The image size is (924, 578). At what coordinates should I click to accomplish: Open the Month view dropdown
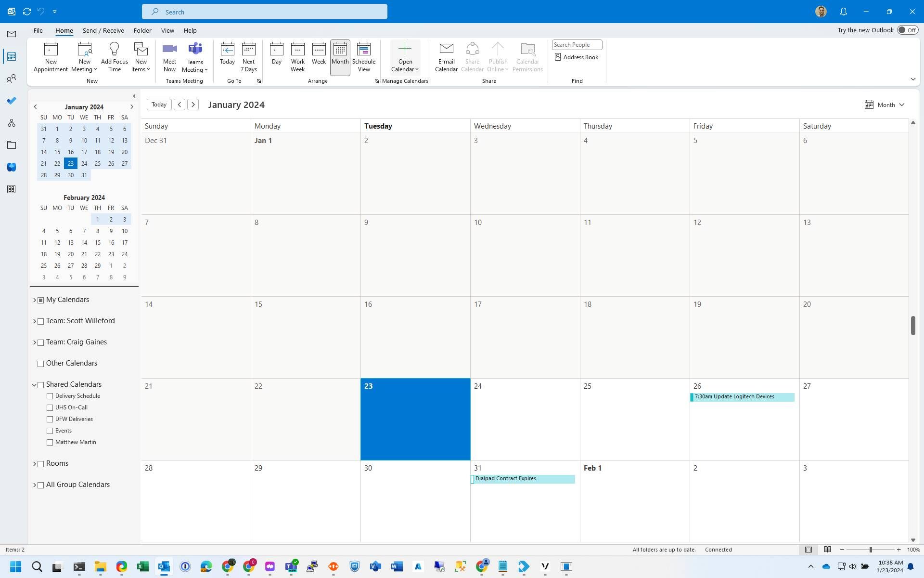[885, 105]
